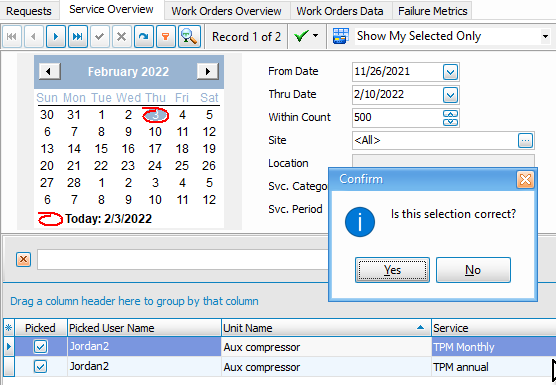Screen dimensions: 556x385
Task: Go to next record arrow icon
Action: pyautogui.click(x=56, y=36)
